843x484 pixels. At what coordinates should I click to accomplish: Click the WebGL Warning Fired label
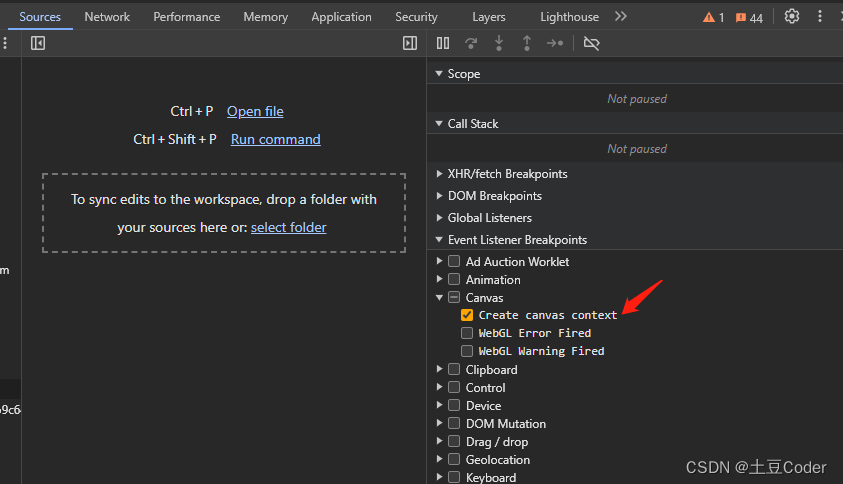coord(541,351)
